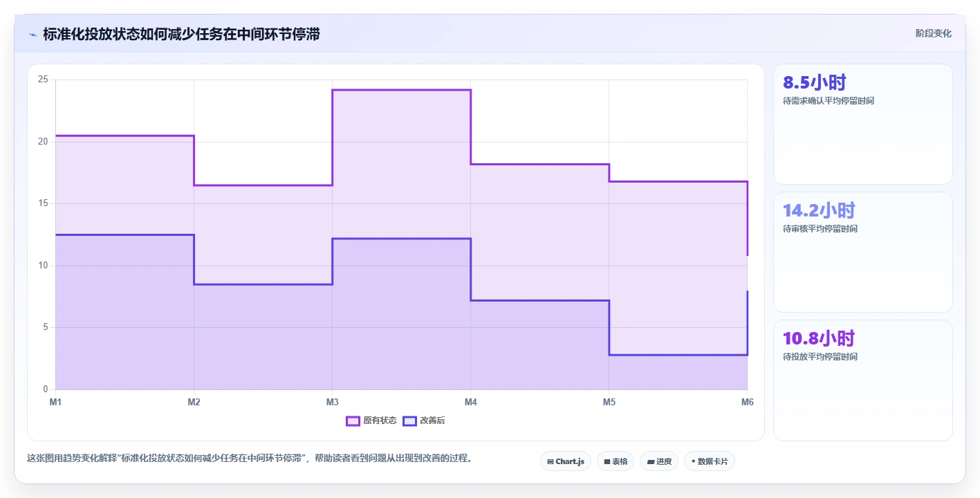Click the 10.8小时 value

(x=819, y=338)
